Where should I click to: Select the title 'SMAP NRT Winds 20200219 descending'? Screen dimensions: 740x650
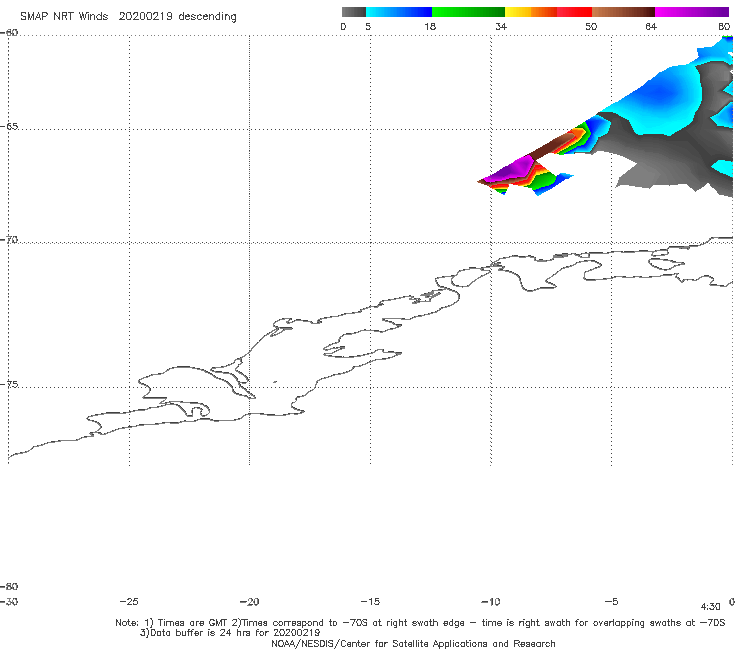pyautogui.click(x=128, y=17)
